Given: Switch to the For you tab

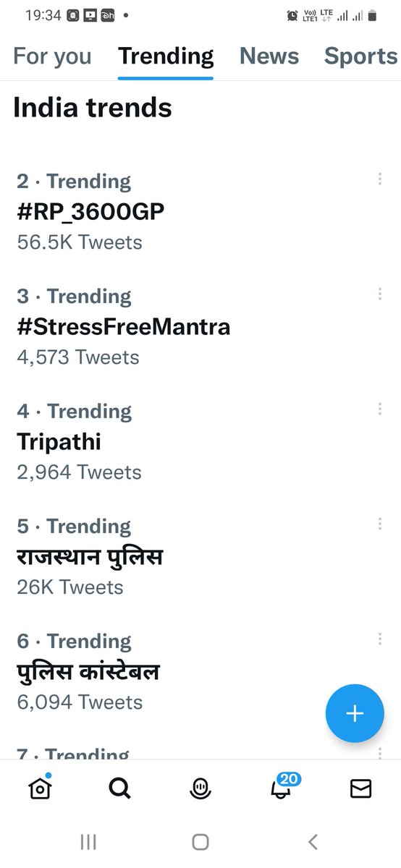Looking at the screenshot, I should click(53, 56).
